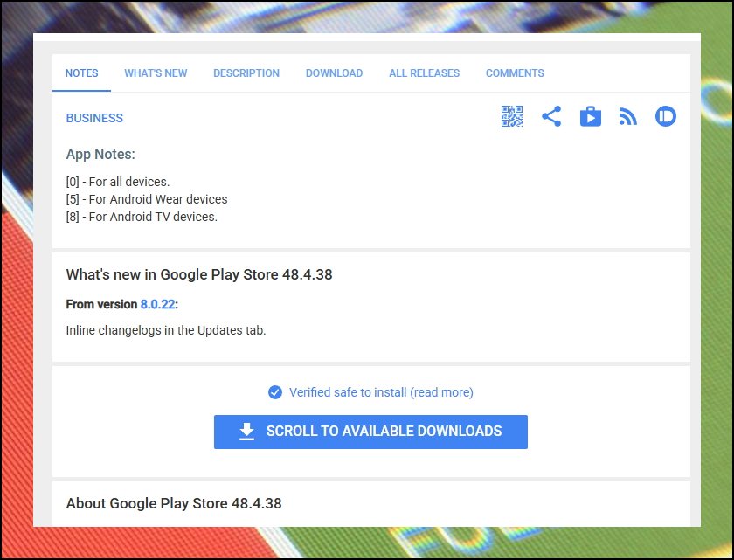Click '[5] - For Android Wear devices' line
This screenshot has width=734, height=560.
tap(147, 199)
